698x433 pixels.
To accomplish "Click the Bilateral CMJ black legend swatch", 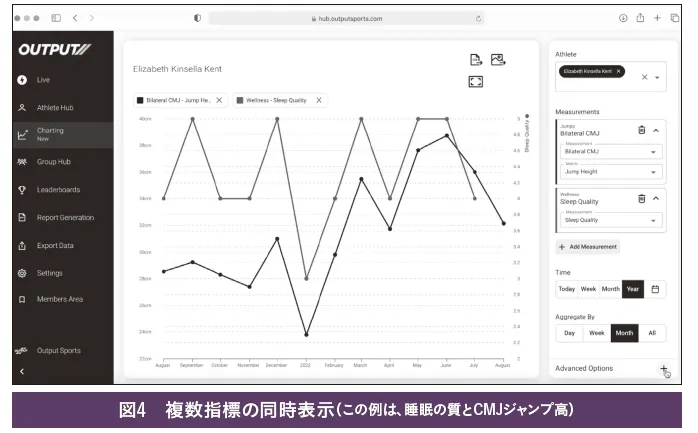I will (140, 100).
